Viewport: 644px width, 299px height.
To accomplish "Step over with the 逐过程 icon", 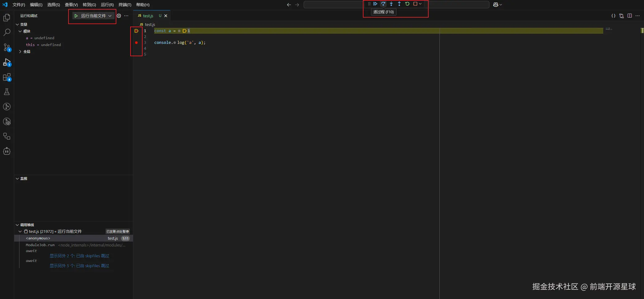I will pos(383,4).
